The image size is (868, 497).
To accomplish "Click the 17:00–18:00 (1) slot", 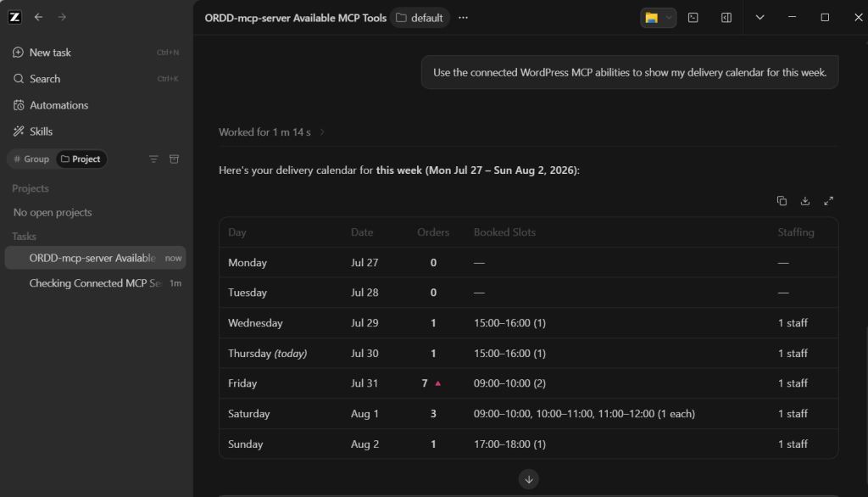I will pos(509,444).
